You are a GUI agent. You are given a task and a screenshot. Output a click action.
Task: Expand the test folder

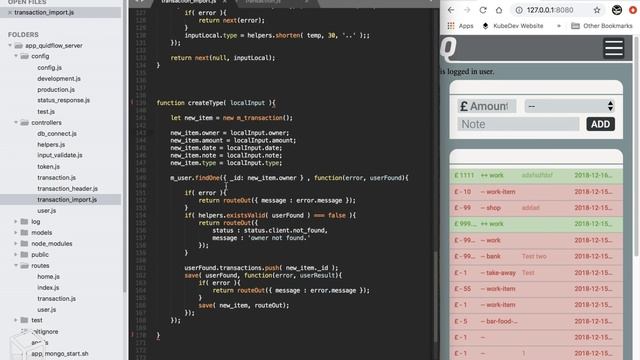pyautogui.click(x=16, y=320)
